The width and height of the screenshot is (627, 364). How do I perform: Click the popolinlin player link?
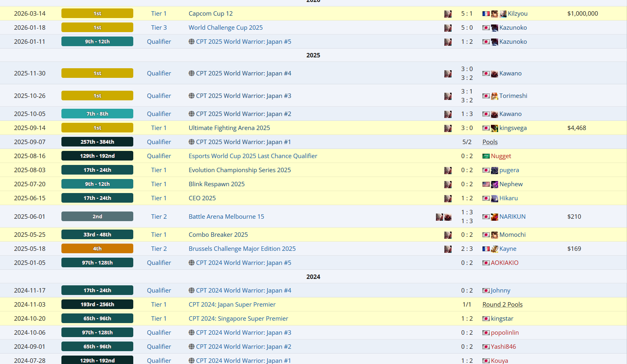point(505,333)
